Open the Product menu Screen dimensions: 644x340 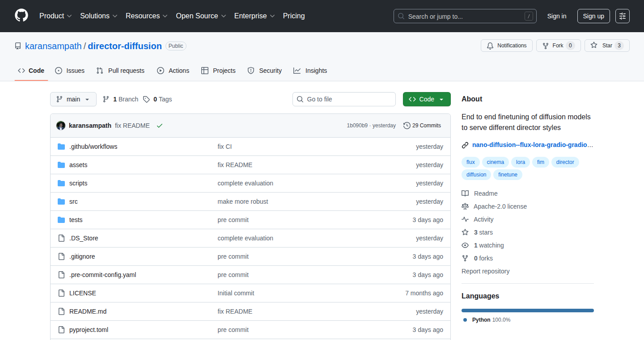point(55,16)
